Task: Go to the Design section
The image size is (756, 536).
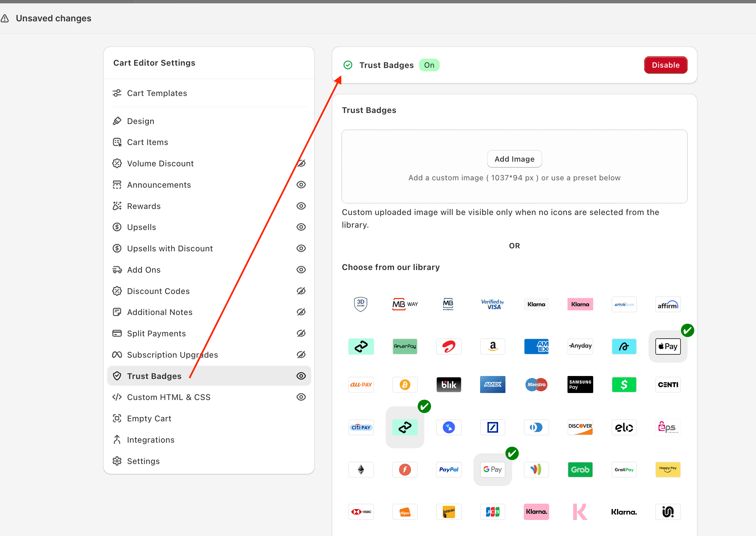Action: tap(209, 121)
